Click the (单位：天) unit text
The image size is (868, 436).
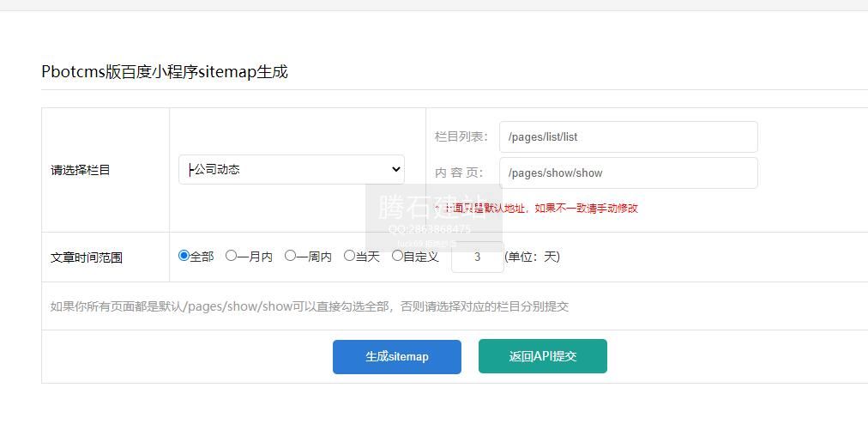[x=532, y=257]
